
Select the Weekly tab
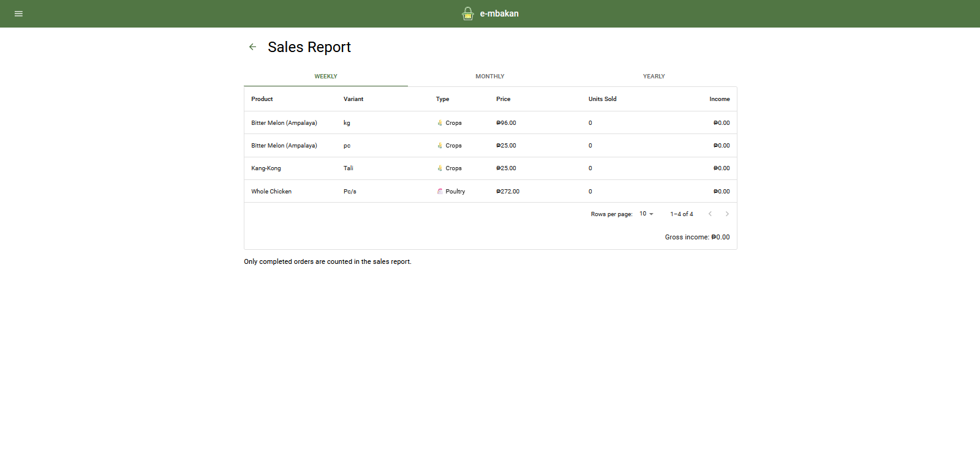coord(326,77)
